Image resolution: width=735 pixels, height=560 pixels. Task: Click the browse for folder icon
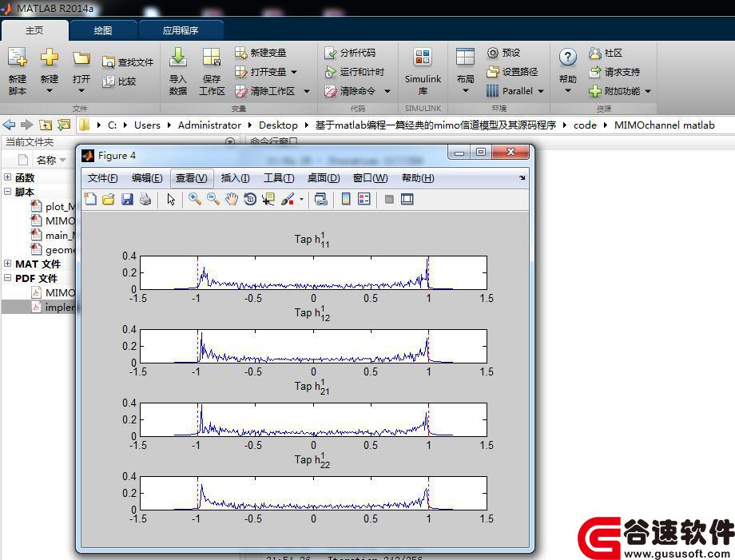coord(64,125)
